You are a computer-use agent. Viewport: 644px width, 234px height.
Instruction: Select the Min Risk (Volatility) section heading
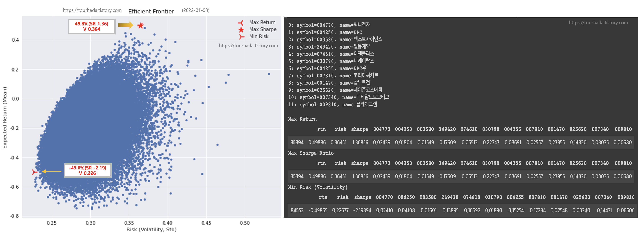[x=318, y=187]
